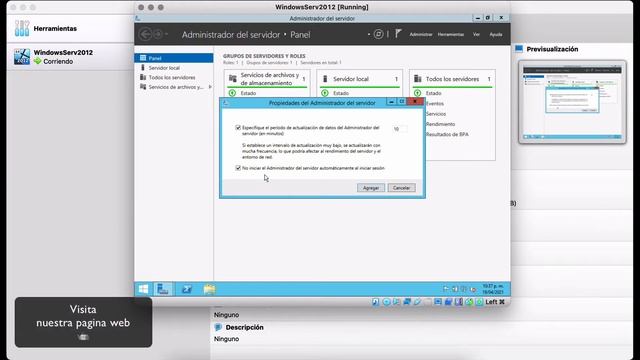This screenshot has width=640, height=360.
Task: Open the notifications flag
Action: (398, 34)
